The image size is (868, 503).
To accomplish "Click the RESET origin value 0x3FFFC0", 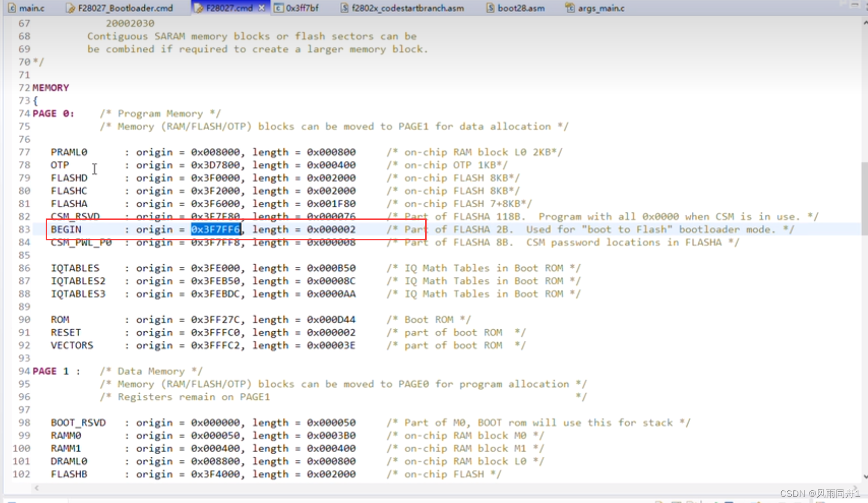I will 215,332.
